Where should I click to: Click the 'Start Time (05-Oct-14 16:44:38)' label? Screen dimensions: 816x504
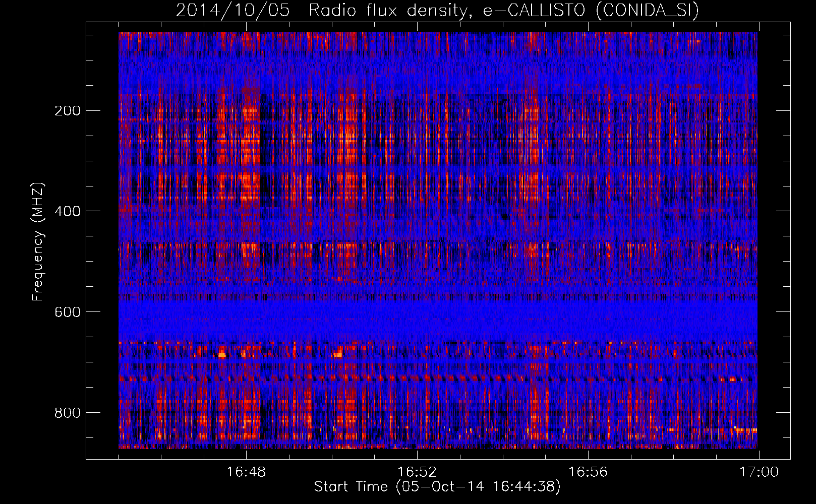coord(437,487)
